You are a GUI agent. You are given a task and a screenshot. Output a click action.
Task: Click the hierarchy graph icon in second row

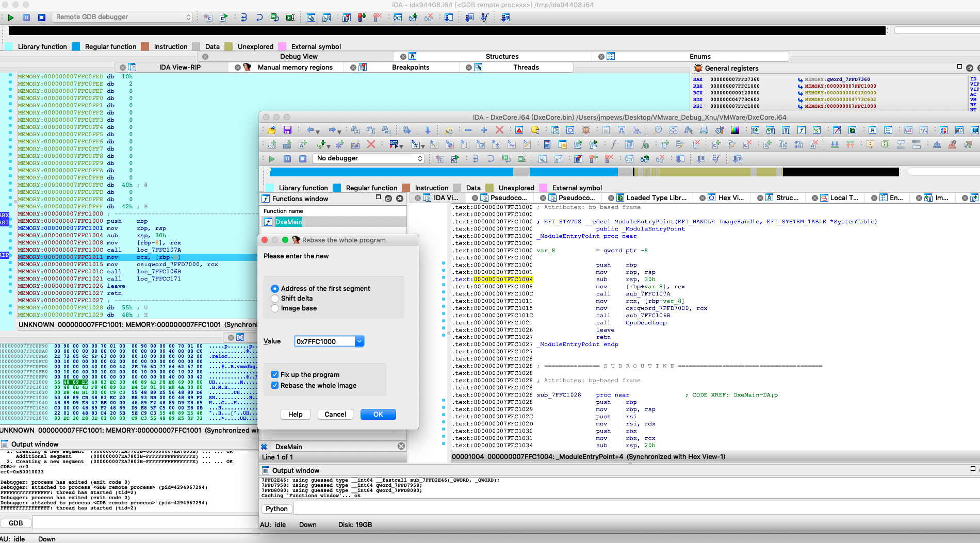point(937,144)
